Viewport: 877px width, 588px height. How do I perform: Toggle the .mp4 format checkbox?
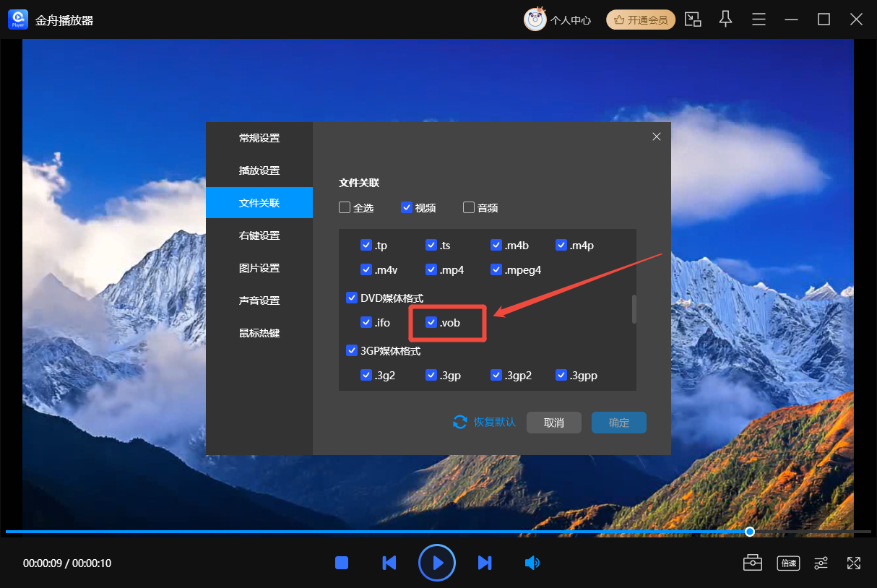431,270
